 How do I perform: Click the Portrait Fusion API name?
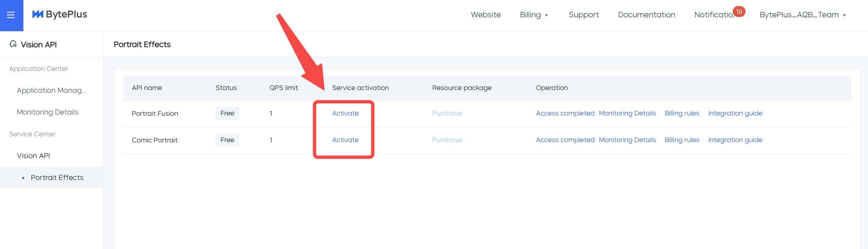point(155,113)
